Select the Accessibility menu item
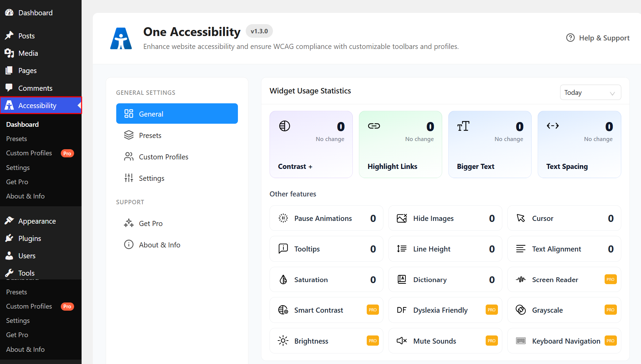Viewport: 641px width, 364px height. point(41,105)
